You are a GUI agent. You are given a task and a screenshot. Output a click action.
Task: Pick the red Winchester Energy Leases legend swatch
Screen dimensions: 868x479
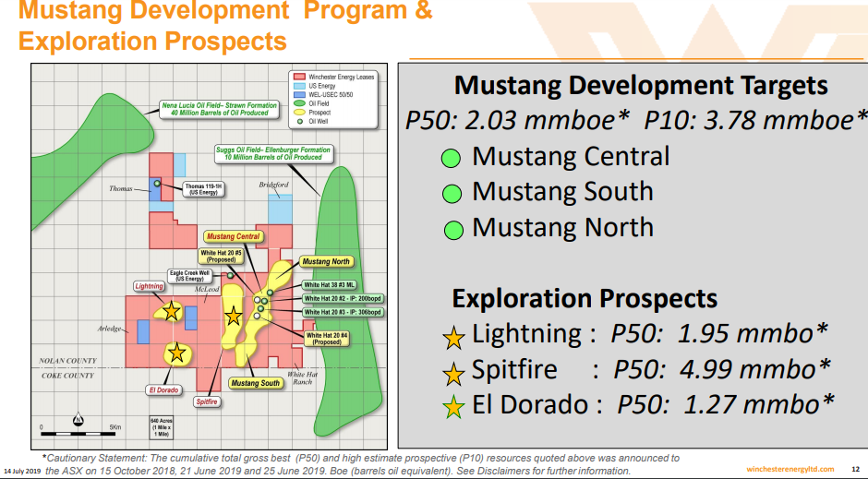tap(299, 77)
